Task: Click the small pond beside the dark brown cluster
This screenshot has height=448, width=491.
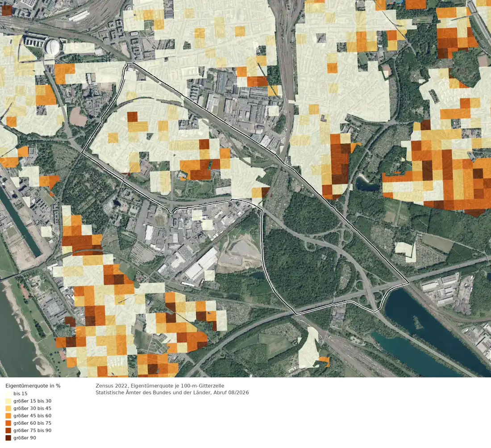Action: coord(367,184)
